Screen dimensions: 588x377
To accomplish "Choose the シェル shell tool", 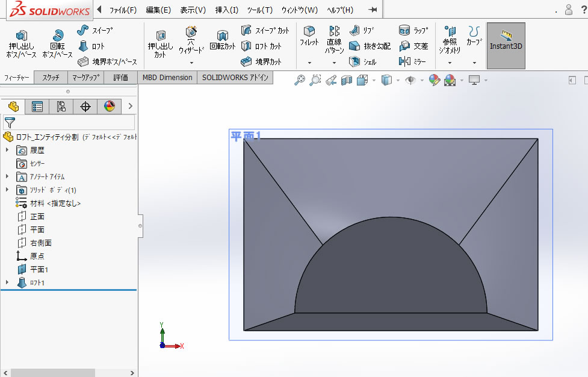I will click(363, 61).
